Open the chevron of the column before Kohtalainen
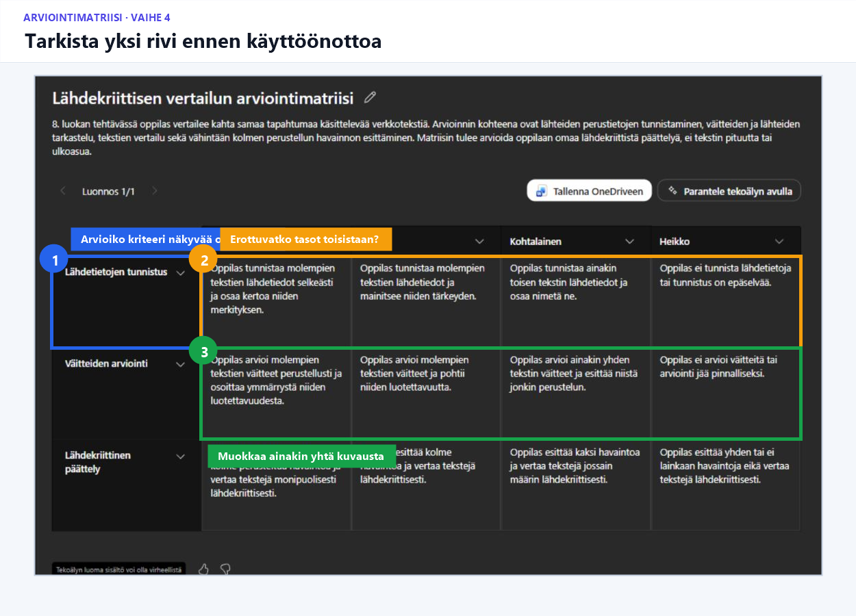 click(x=480, y=242)
